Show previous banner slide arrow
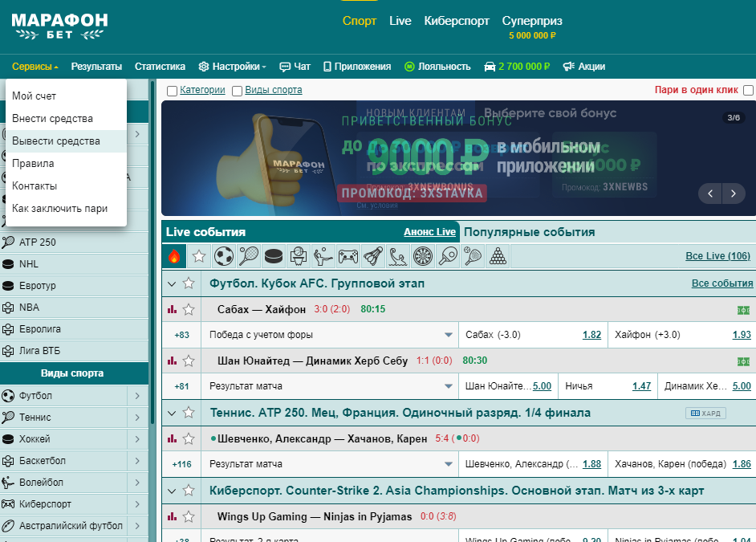This screenshot has width=756, height=542. [x=710, y=194]
